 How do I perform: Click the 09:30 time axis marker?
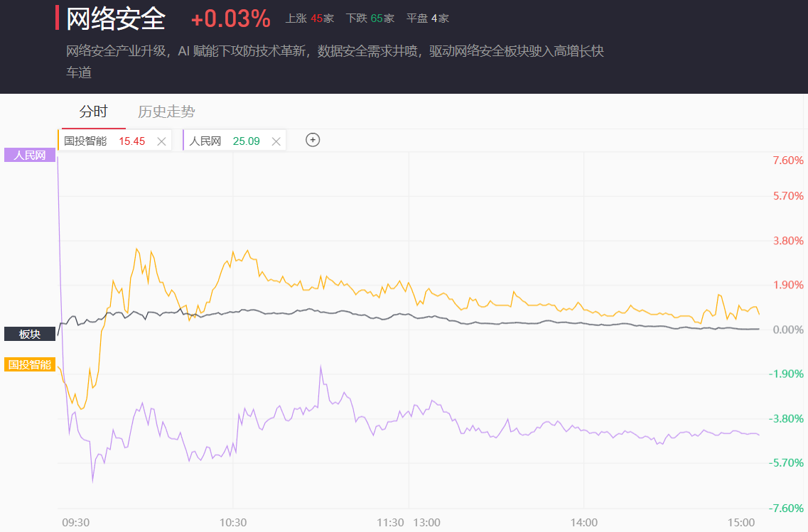coord(75,522)
